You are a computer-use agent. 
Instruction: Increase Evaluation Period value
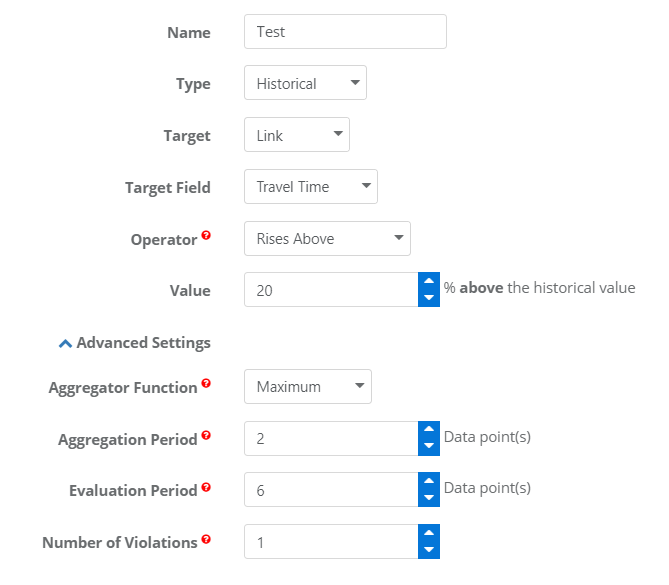(429, 481)
